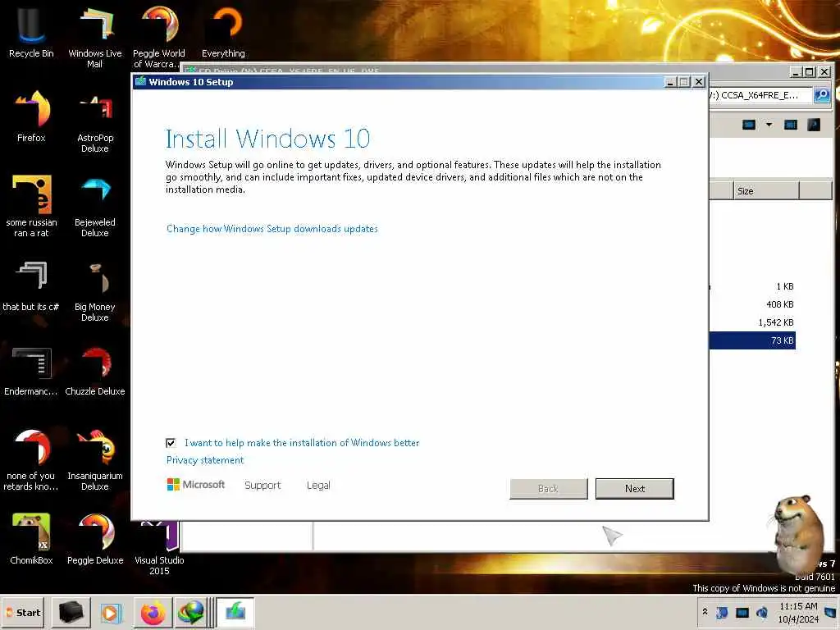Toggle the preview pane icon in Explorer

click(x=791, y=125)
